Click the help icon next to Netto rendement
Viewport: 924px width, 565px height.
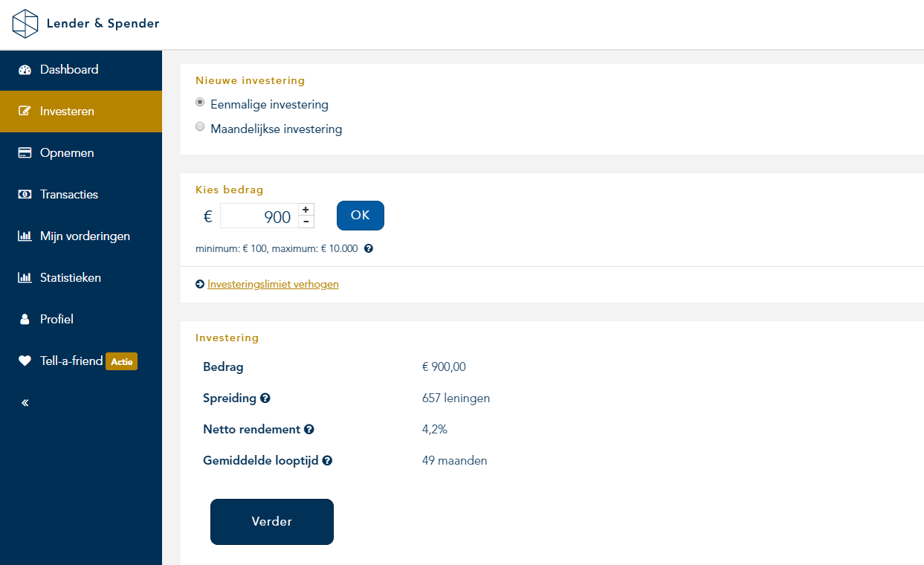pos(309,430)
